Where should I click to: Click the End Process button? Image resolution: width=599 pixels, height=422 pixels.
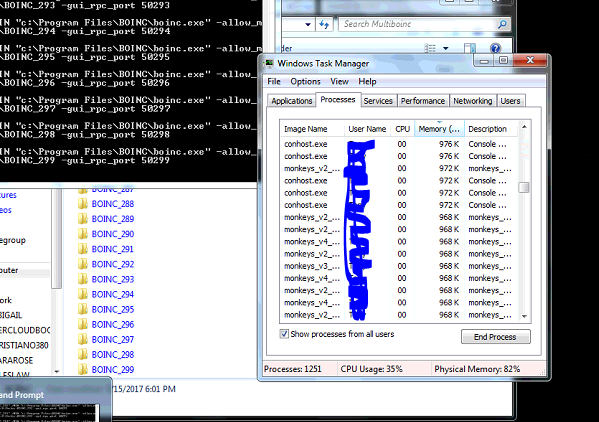tap(495, 337)
